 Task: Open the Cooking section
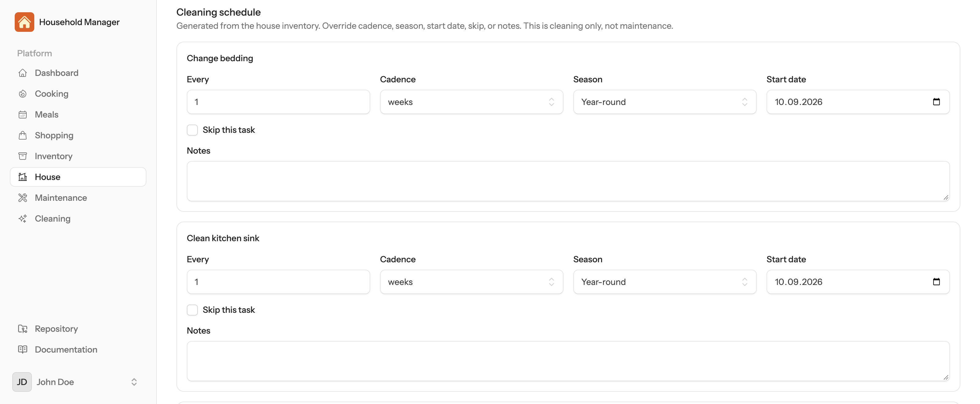click(x=78, y=94)
